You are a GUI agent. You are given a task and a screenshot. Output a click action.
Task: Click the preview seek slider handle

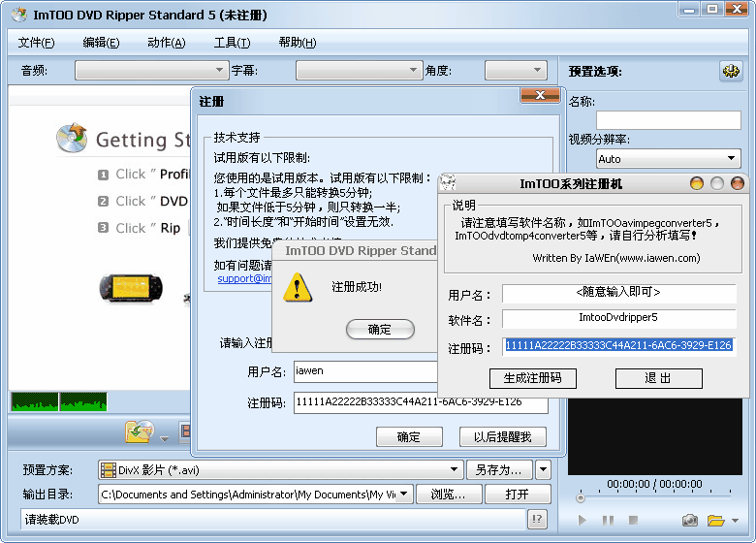(x=581, y=497)
